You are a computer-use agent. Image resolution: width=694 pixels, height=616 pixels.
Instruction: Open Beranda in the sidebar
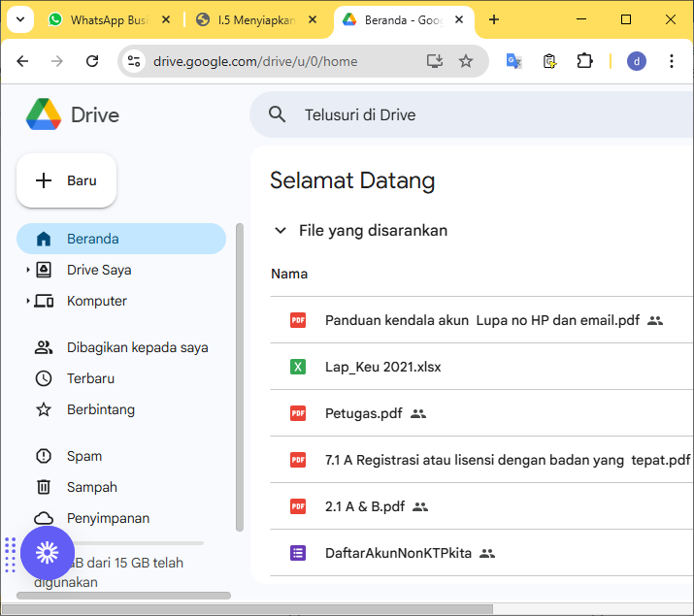pyautogui.click(x=121, y=239)
